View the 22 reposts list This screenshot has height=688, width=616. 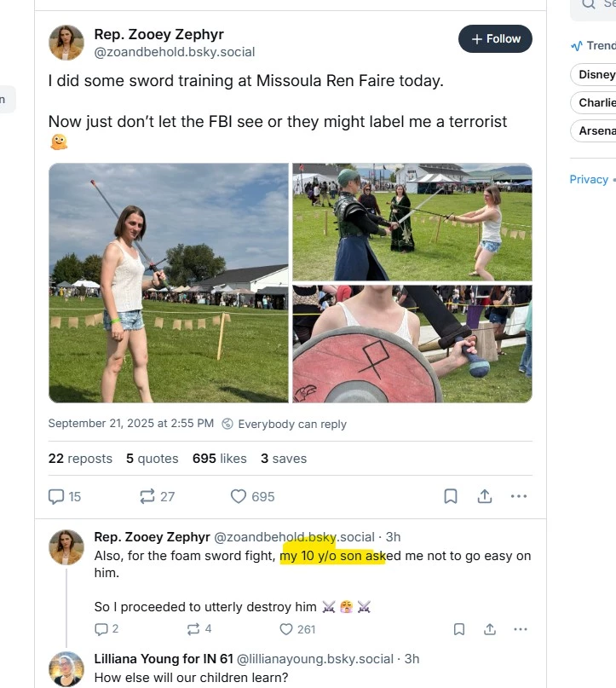coord(80,459)
